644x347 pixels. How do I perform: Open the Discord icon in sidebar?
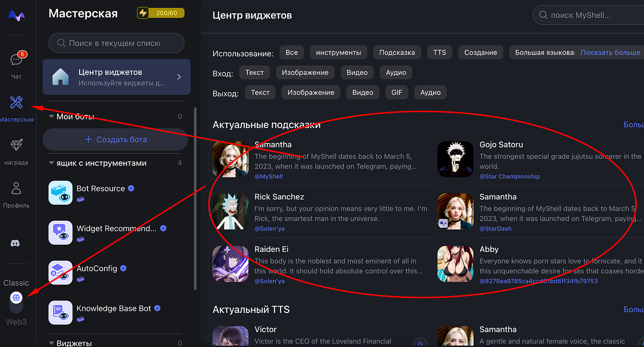pyautogui.click(x=15, y=244)
